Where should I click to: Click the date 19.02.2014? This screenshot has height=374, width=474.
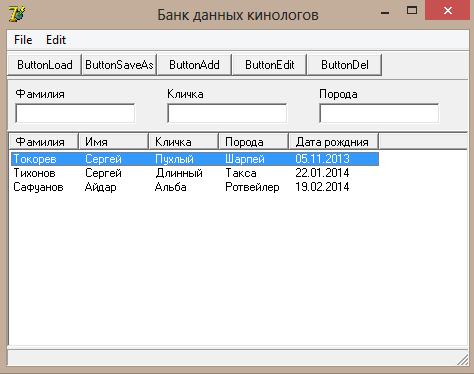pyautogui.click(x=322, y=187)
